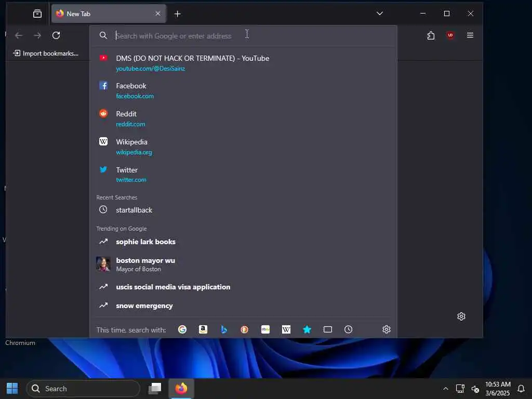Open the Firefox View icon

[x=37, y=14]
